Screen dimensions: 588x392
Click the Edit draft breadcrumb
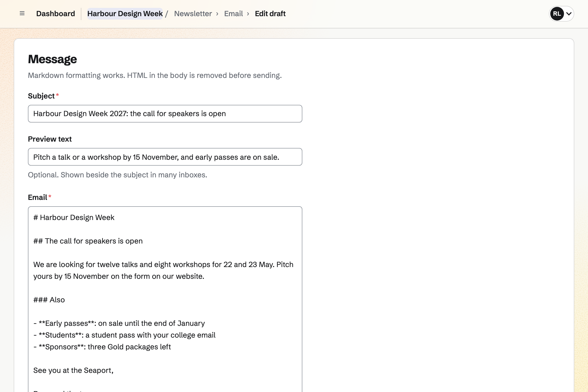(x=270, y=13)
